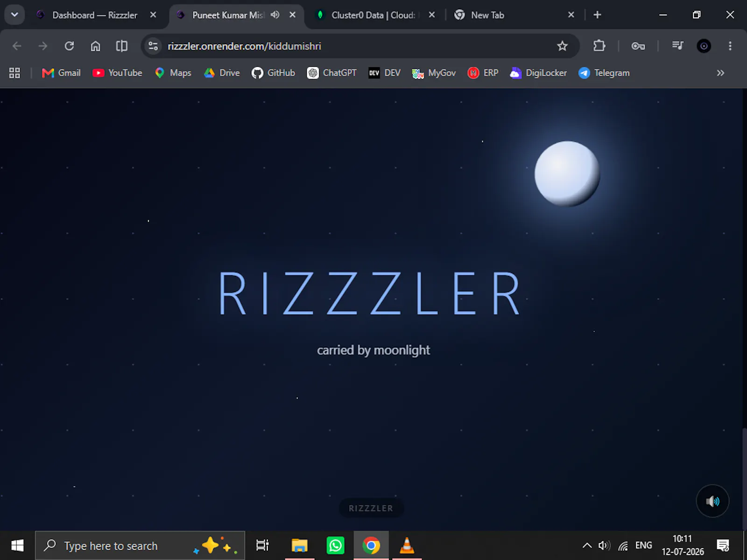This screenshot has height=560, width=747.
Task: Change the ENG input language
Action: pyautogui.click(x=643, y=546)
